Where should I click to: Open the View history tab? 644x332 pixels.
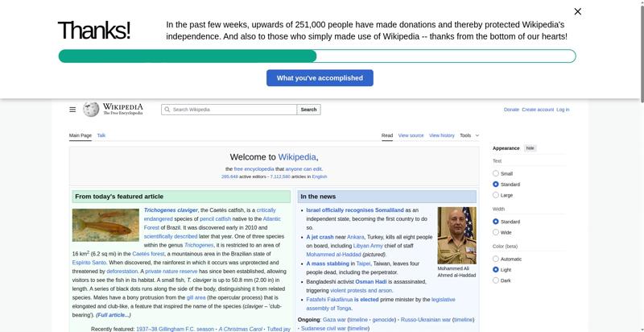[441, 135]
